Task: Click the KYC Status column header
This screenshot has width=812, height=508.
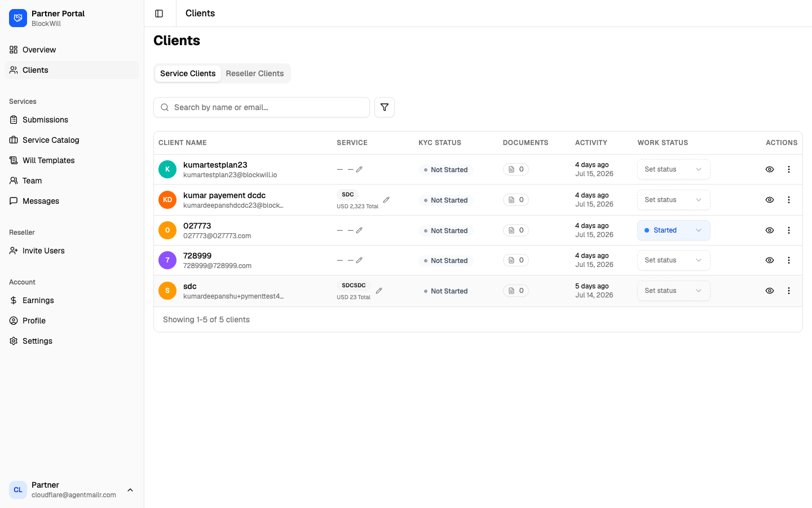Action: pyautogui.click(x=440, y=143)
